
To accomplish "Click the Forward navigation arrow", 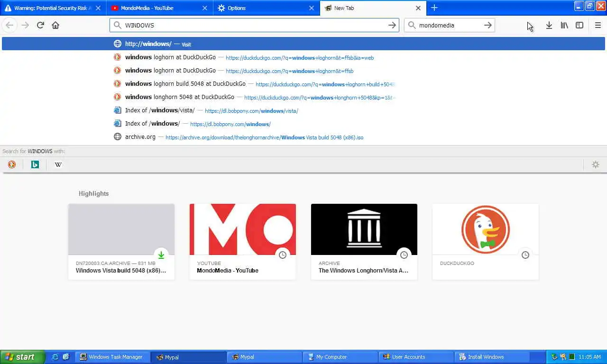I will pos(25,25).
